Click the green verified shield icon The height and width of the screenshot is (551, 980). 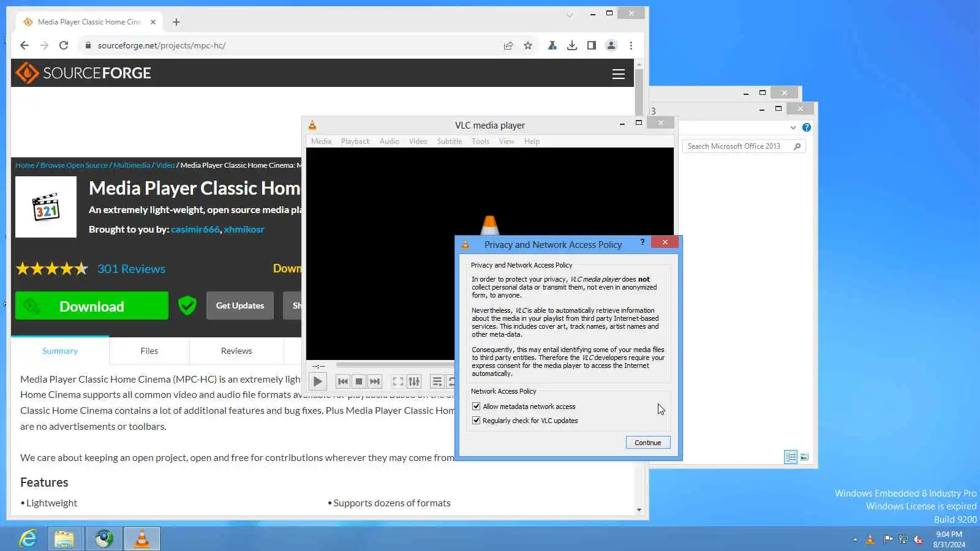187,305
